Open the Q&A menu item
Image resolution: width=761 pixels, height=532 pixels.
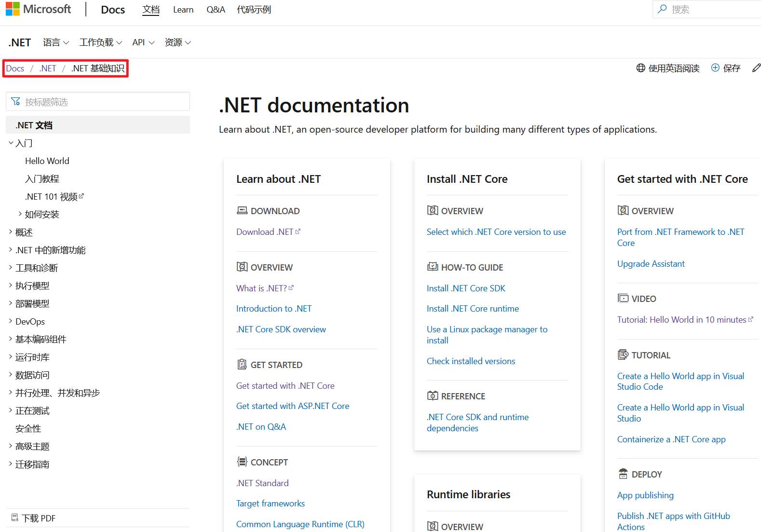coord(216,10)
